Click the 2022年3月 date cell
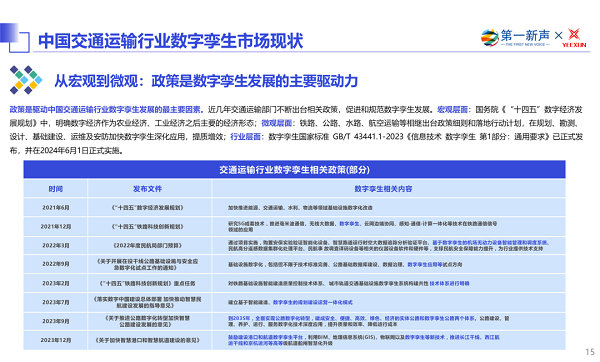This screenshot has height=362, width=600. tap(56, 245)
